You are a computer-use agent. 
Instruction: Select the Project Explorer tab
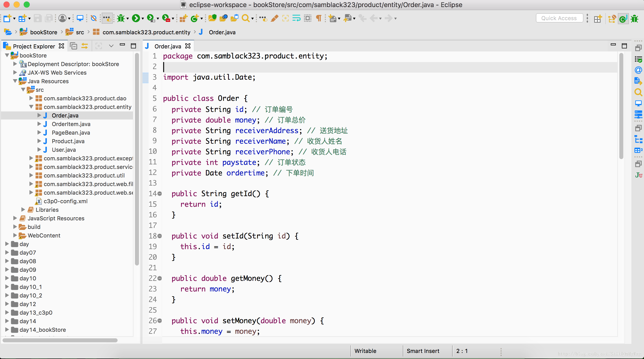coord(34,46)
